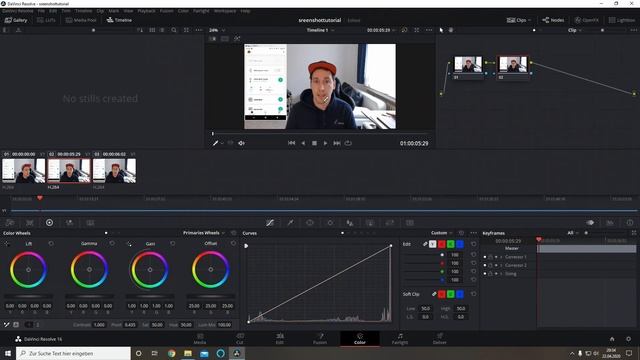This screenshot has height=360, width=640.
Task: Open the Tracker palette
Action: (x=330, y=223)
